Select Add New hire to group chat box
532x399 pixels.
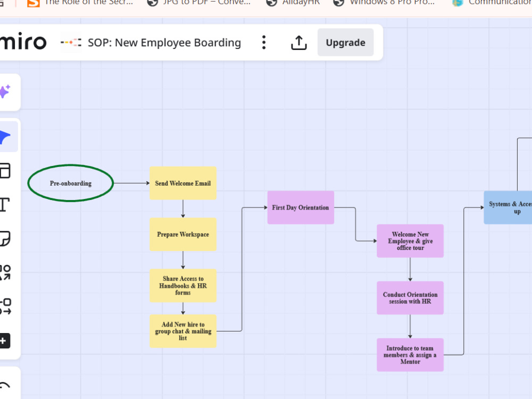pyautogui.click(x=183, y=331)
